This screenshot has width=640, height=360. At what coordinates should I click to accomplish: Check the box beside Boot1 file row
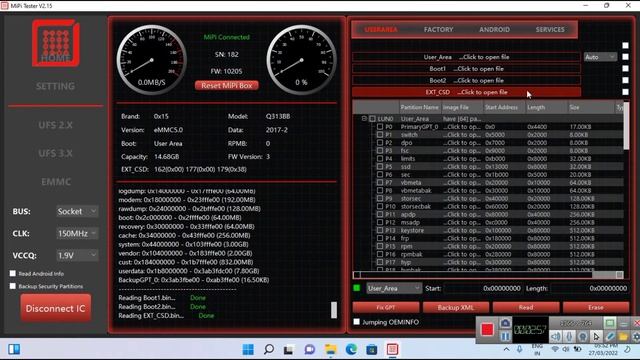[x=625, y=69]
